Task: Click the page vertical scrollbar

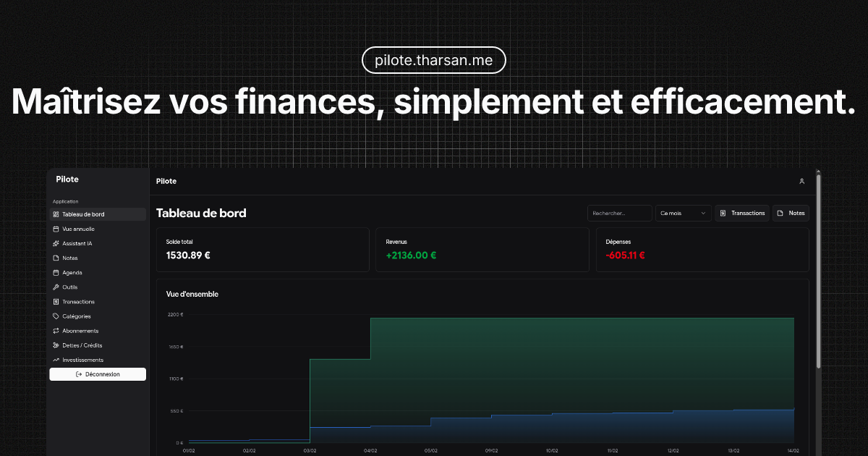Action: click(818, 275)
